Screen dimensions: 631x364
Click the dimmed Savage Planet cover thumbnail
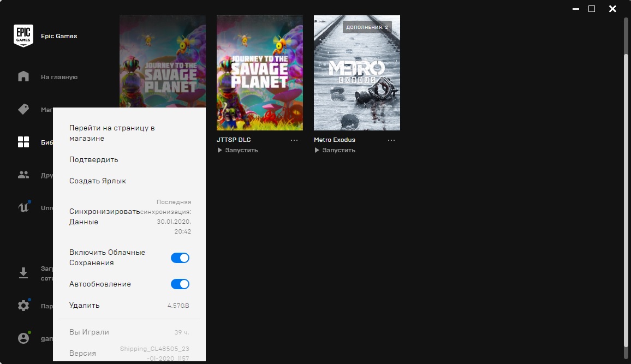pyautogui.click(x=163, y=61)
